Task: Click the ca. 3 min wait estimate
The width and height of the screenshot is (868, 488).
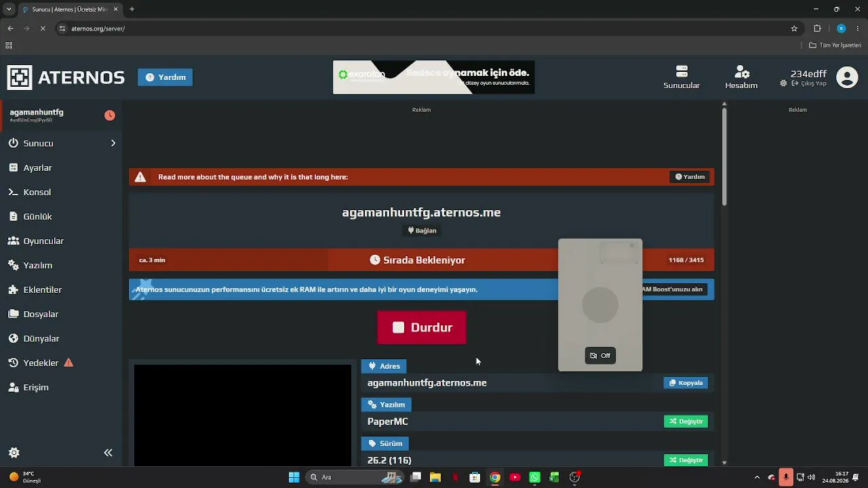Action: [152, 260]
